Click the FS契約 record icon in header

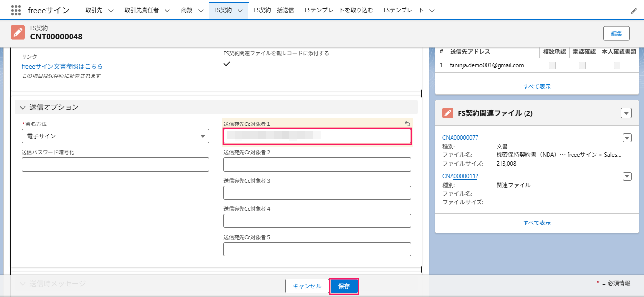(x=18, y=32)
